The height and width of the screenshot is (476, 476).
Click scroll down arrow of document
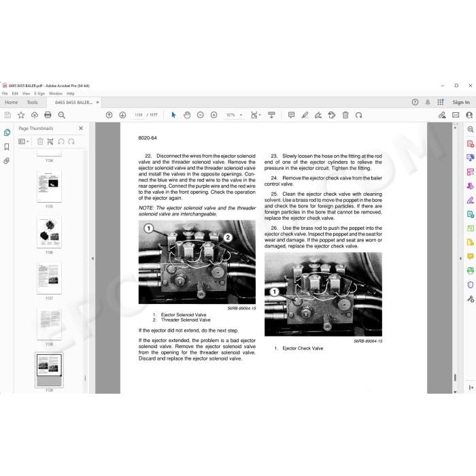[x=455, y=392]
